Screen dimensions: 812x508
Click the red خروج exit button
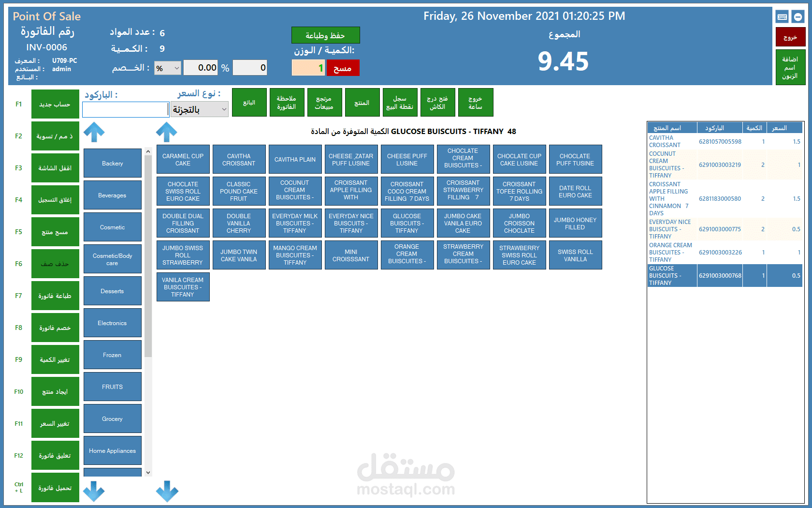pos(790,37)
